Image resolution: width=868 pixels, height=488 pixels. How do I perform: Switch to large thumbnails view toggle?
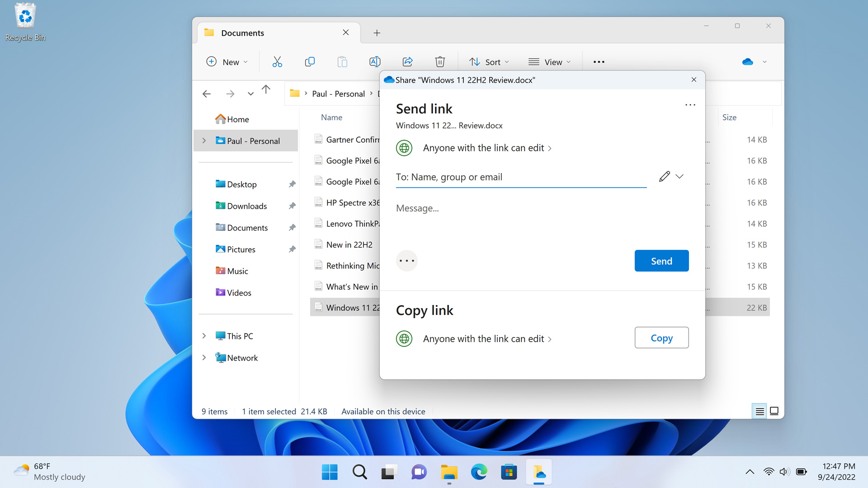tap(774, 411)
